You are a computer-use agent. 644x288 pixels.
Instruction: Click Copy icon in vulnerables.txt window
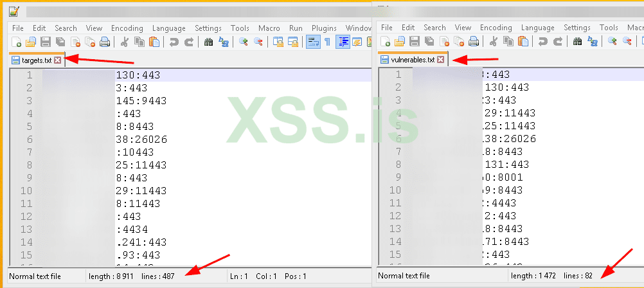[x=508, y=41]
